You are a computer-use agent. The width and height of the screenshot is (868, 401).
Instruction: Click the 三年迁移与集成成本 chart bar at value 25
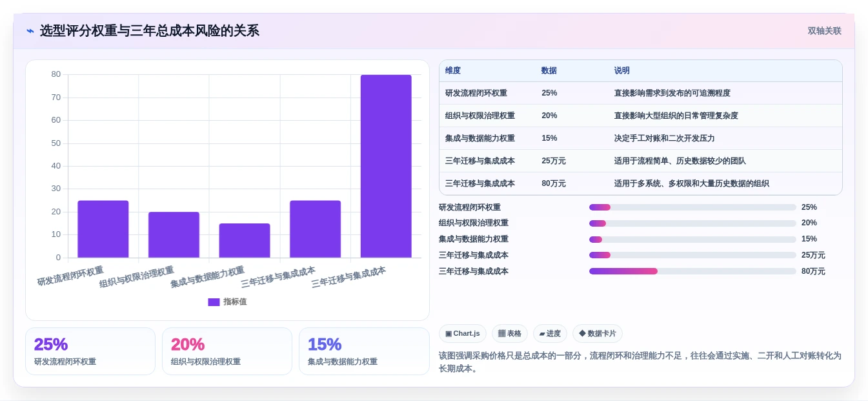click(x=315, y=229)
